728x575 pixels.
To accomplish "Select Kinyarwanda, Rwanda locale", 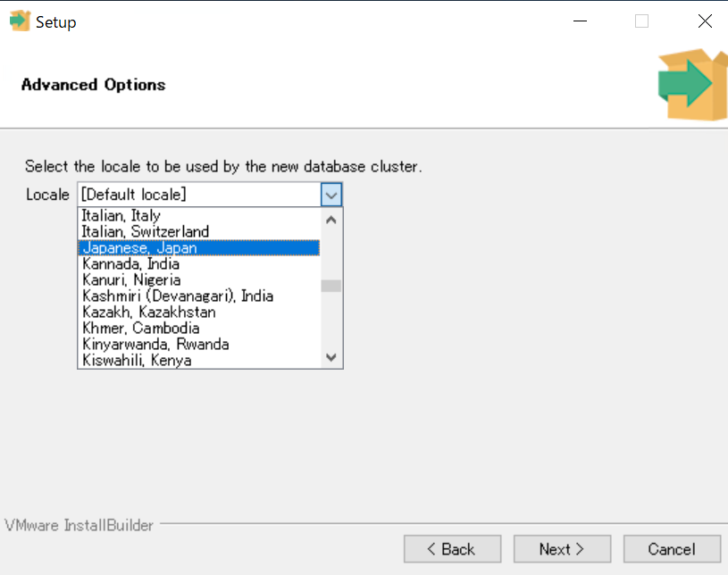I will (199, 345).
